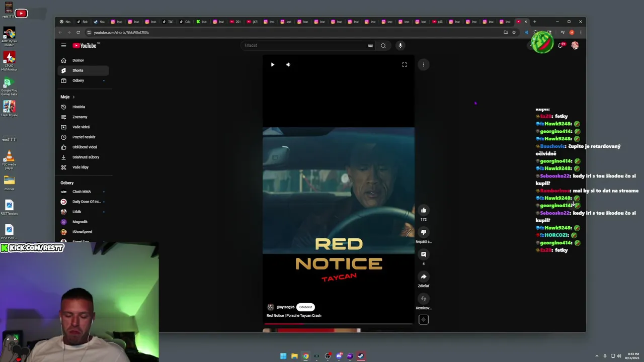Viewport: 644px width, 362px height.
Task: Start voice search with microphone
Action: click(x=400, y=46)
